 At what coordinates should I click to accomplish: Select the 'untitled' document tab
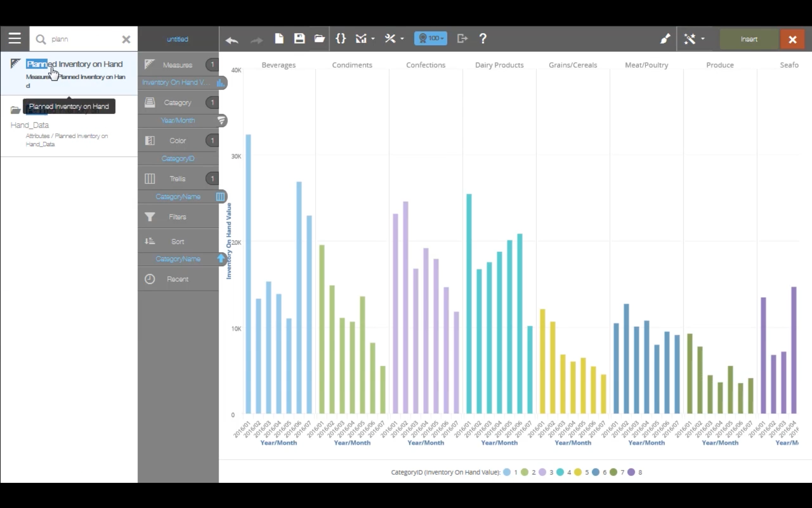pos(177,39)
